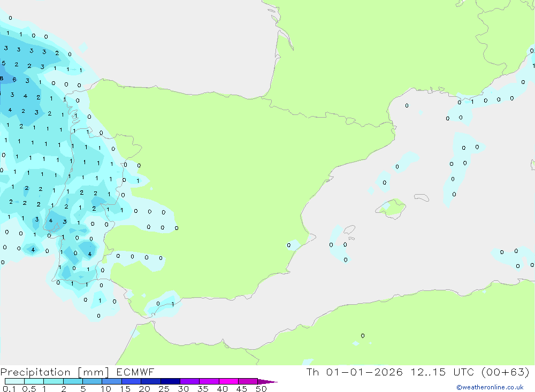Click the legend label '25'

coord(164,389)
